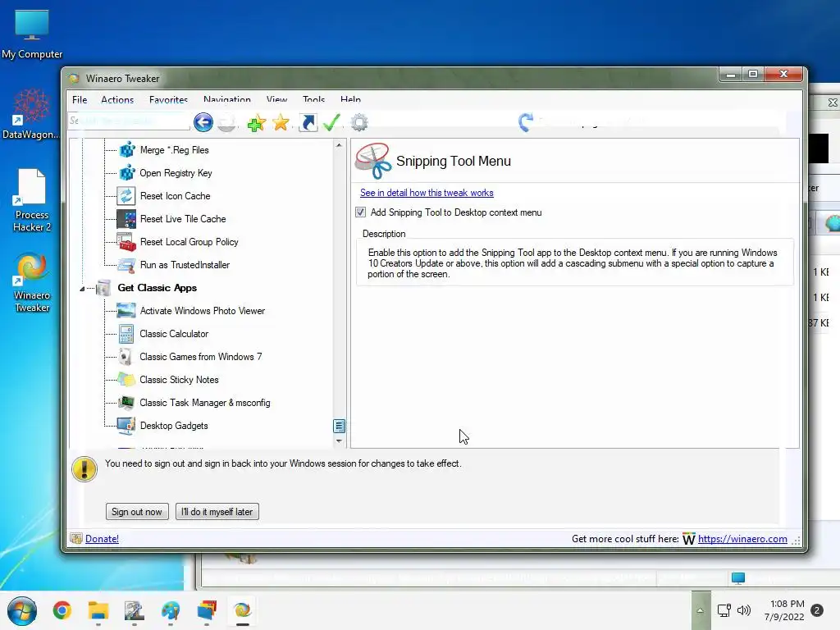Click the tree scrollbar down arrow
The height and width of the screenshot is (630, 840).
click(339, 441)
